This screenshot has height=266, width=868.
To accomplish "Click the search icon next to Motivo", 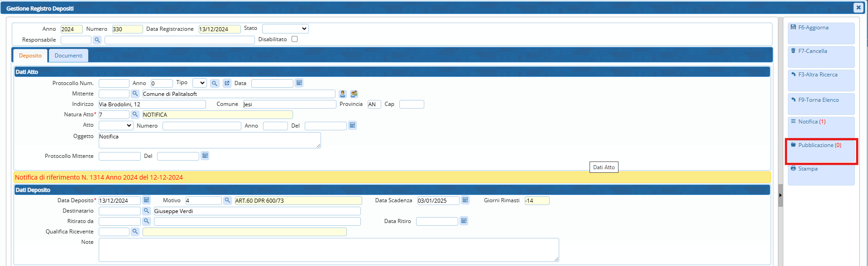I will point(227,200).
